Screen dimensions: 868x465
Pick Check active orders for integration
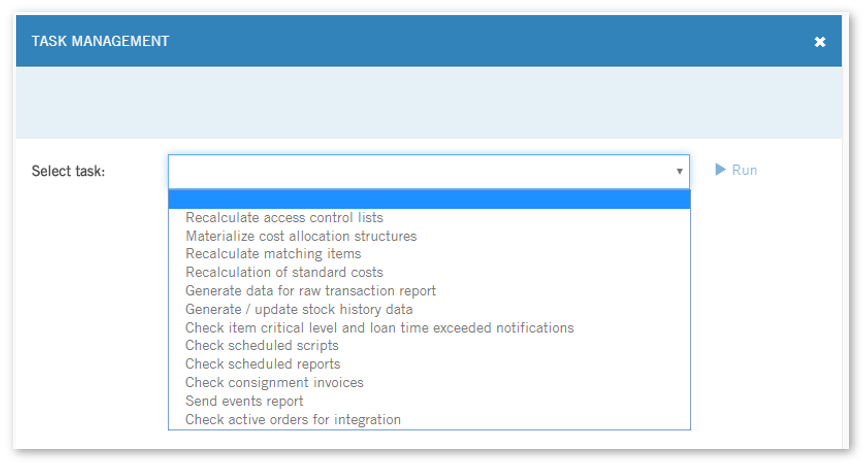[x=430, y=420]
